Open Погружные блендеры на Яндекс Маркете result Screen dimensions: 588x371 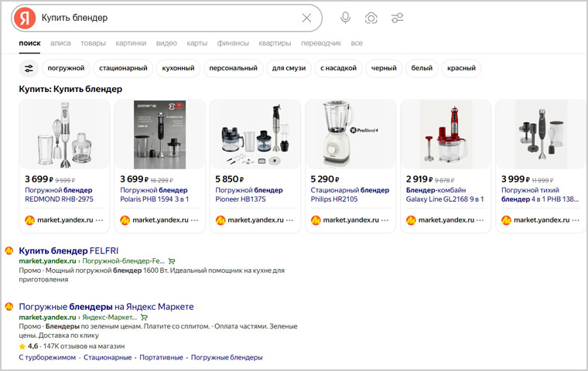coord(107,307)
